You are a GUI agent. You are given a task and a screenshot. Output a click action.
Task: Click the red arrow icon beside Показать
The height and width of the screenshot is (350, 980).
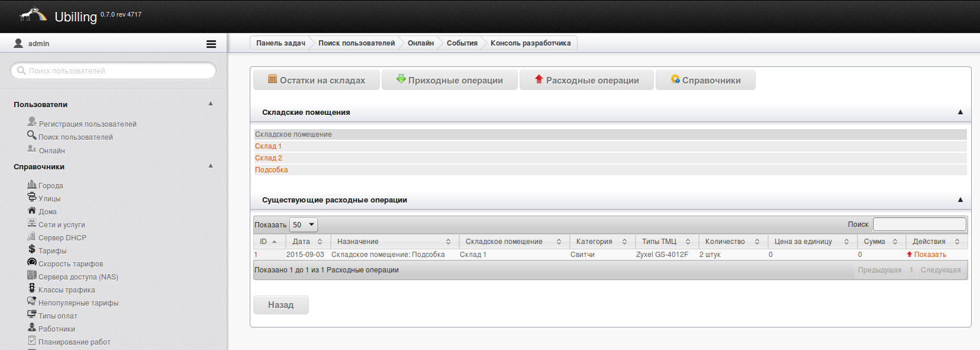click(910, 255)
